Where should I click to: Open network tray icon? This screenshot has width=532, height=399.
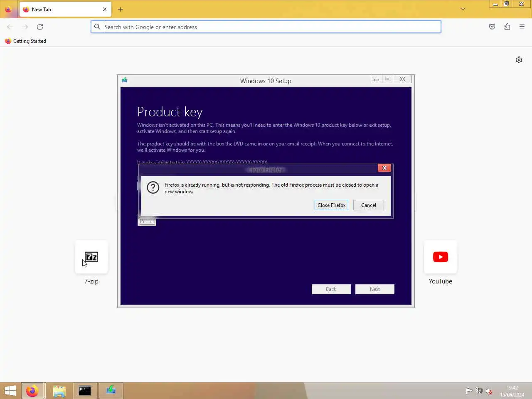click(479, 391)
